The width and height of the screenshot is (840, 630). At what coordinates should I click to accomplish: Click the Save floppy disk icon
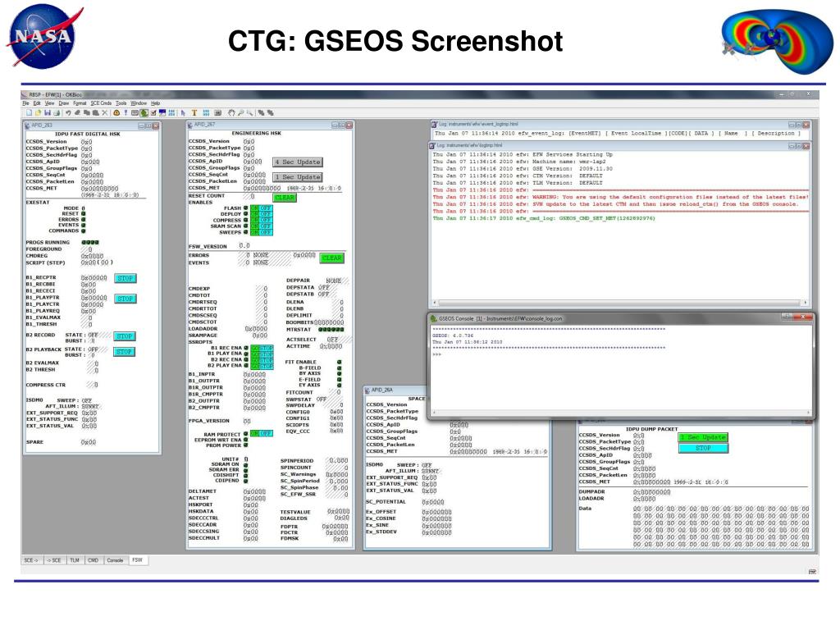point(47,113)
